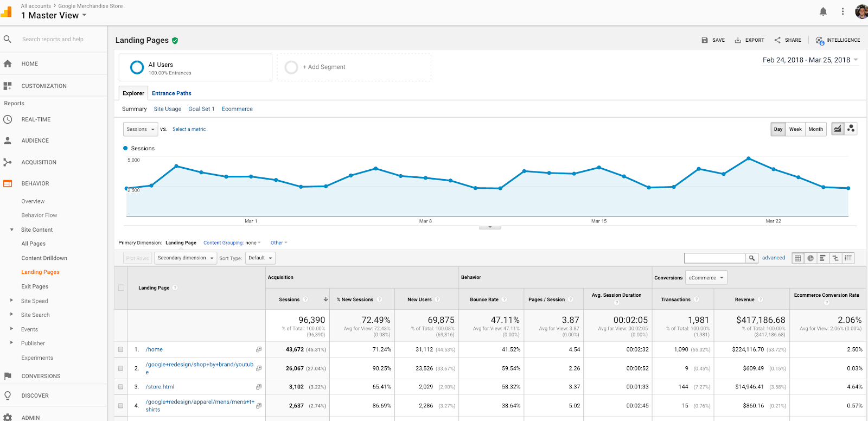The height and width of the screenshot is (421, 868).
Task: Go to All Pages report
Action: coord(34,244)
